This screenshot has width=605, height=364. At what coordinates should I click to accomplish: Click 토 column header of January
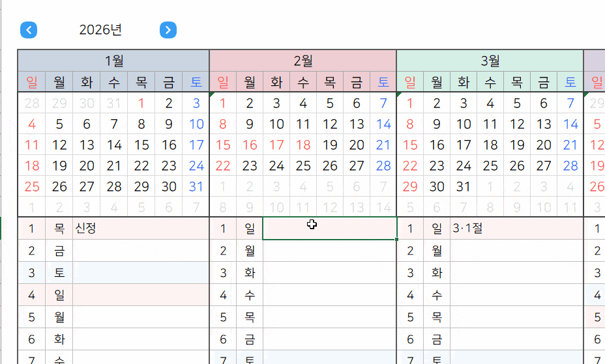[196, 81]
